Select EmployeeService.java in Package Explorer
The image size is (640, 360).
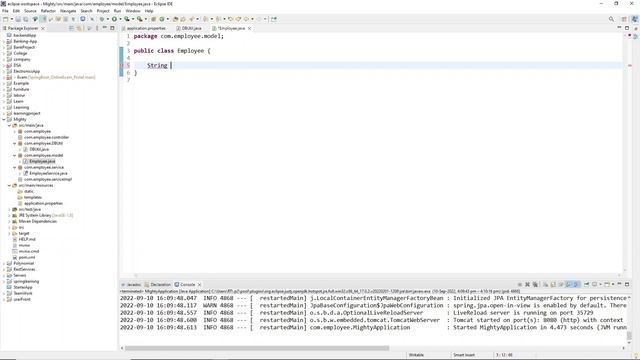point(48,173)
